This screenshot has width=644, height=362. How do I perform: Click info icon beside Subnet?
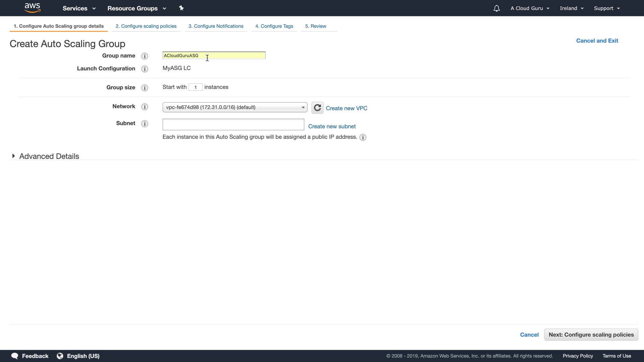[x=145, y=124]
